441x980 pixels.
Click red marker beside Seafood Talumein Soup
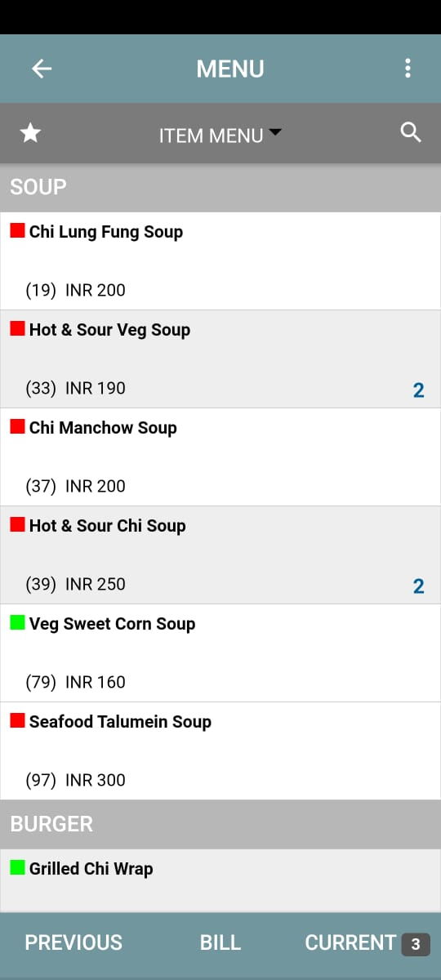pos(17,721)
